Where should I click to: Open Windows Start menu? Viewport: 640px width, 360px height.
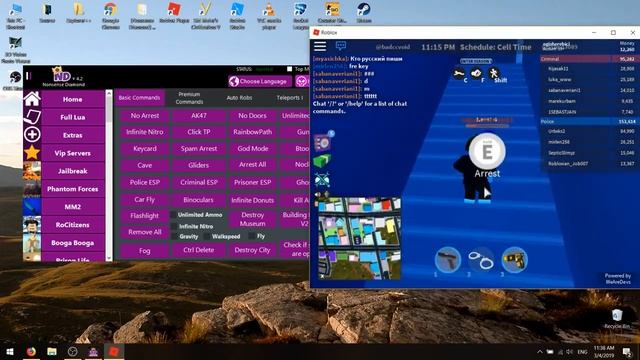10,351
